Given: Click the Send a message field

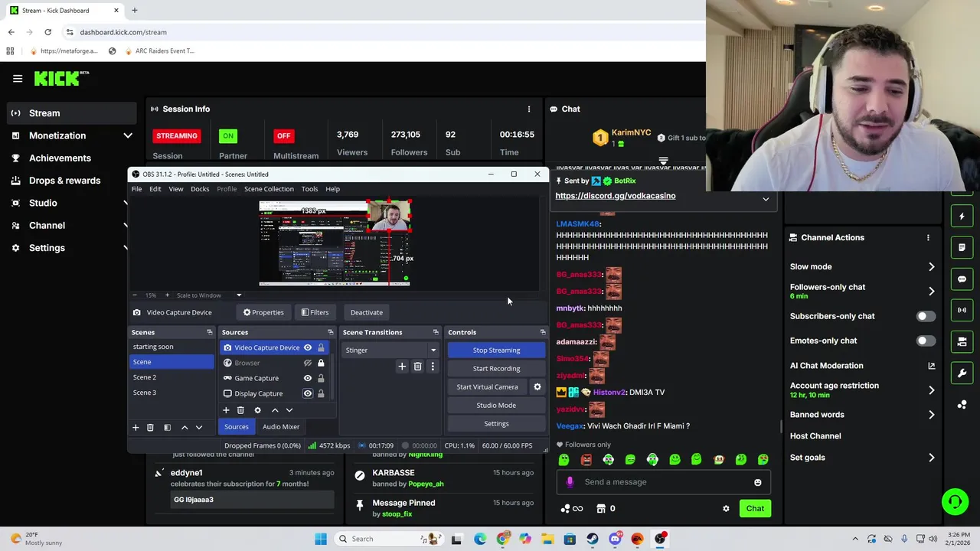Looking at the screenshot, I should pos(663,482).
